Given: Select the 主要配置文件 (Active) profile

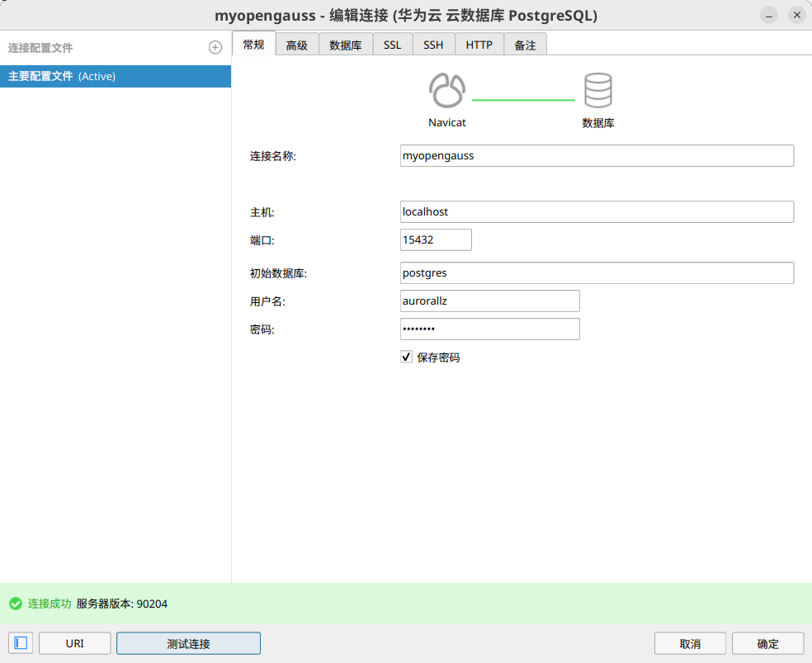Looking at the screenshot, I should pyautogui.click(x=116, y=76).
